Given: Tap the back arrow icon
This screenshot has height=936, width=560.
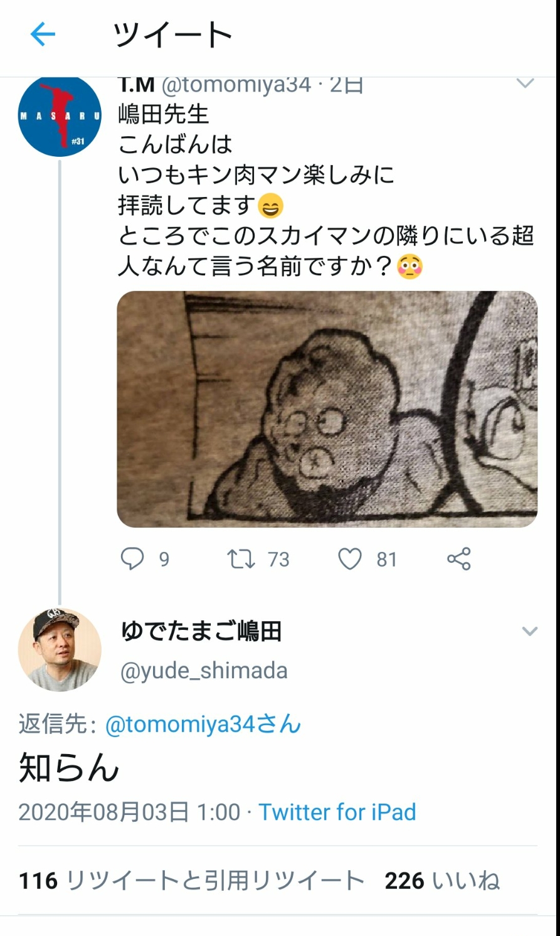Looking at the screenshot, I should [x=43, y=34].
